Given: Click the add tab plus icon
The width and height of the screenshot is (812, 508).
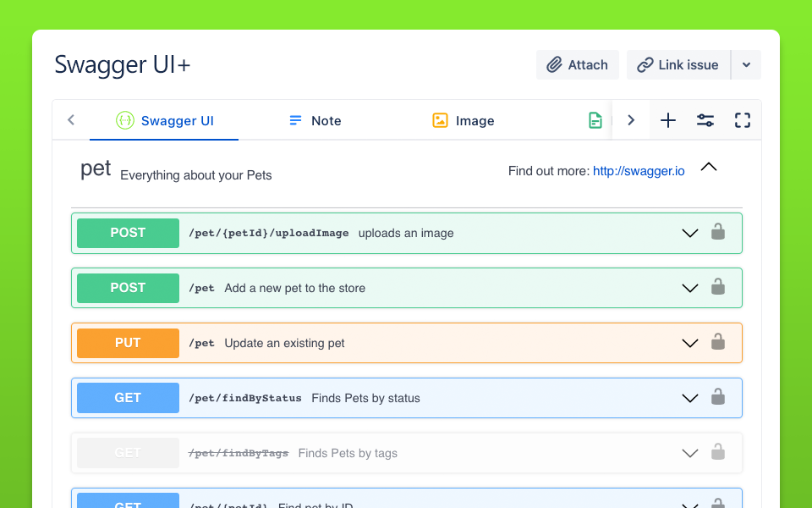Looking at the screenshot, I should coord(668,120).
